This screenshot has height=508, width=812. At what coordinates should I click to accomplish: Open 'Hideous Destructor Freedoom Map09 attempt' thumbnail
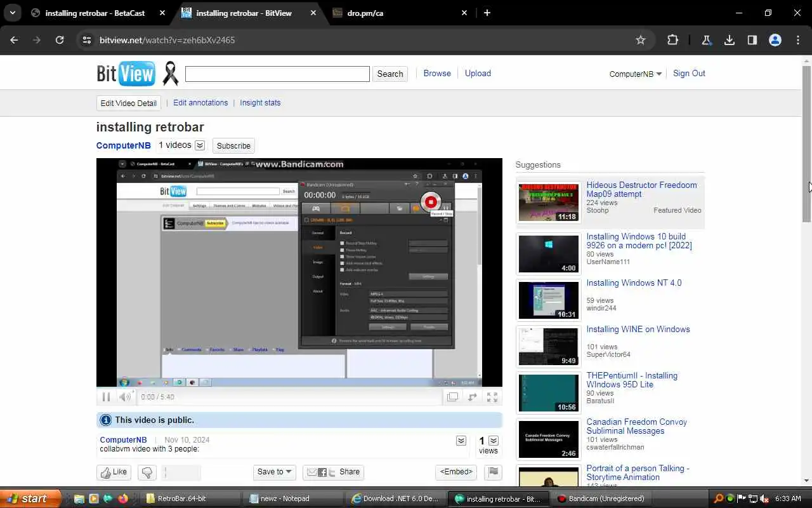549,203
